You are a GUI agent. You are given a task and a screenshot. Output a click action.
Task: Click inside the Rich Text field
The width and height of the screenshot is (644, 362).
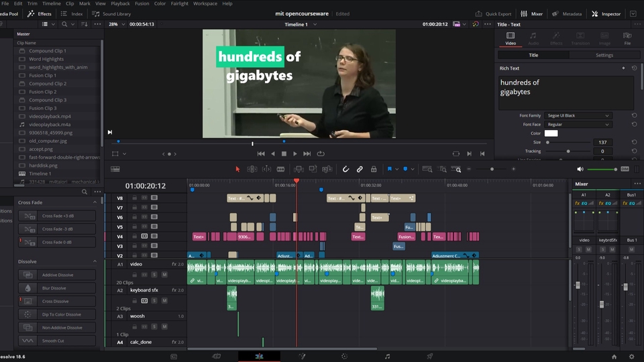(x=566, y=93)
